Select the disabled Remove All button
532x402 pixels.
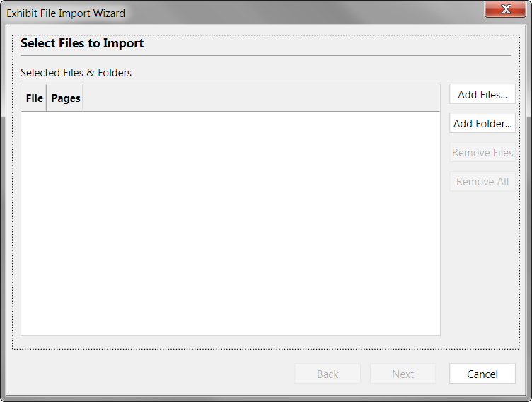coord(482,182)
